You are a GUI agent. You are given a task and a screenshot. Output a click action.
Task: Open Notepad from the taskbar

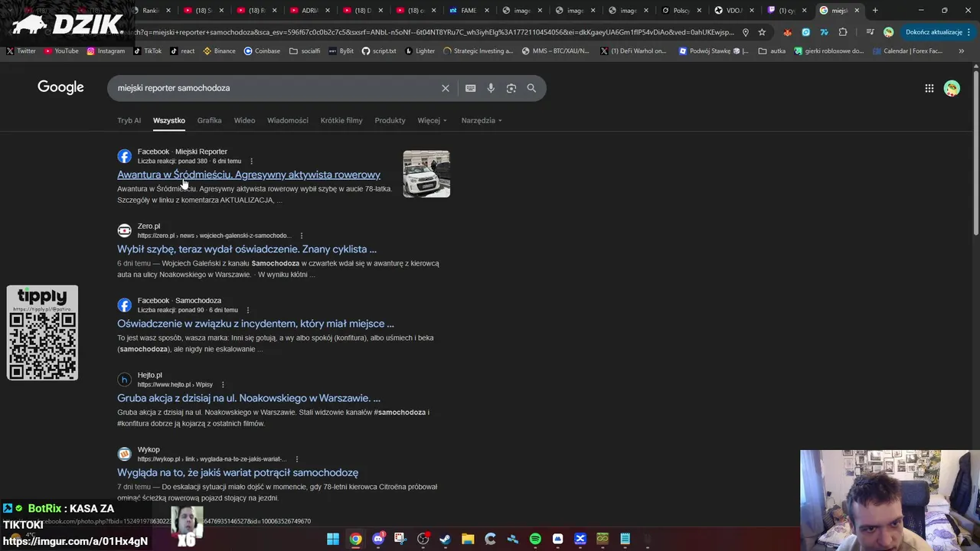[x=625, y=539]
